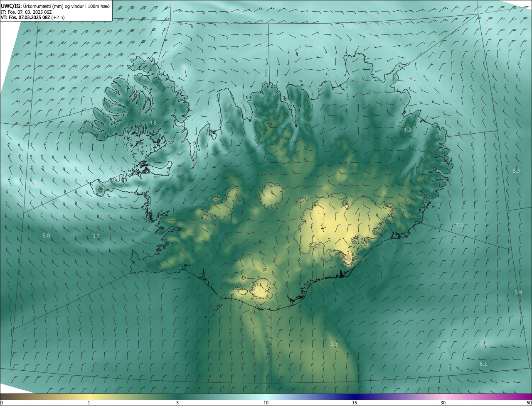Click the 10 tick on the color scale
This screenshot has width=532, height=406.
point(266,403)
